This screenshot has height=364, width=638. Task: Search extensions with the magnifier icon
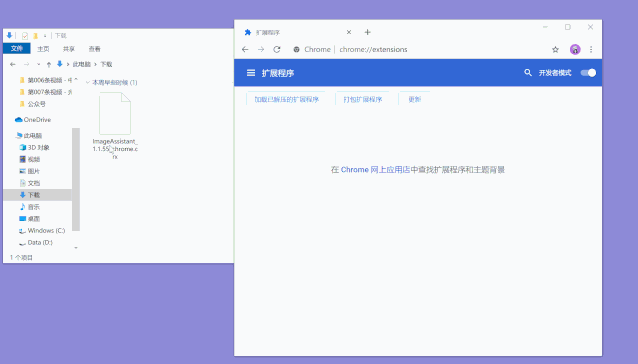(x=528, y=73)
